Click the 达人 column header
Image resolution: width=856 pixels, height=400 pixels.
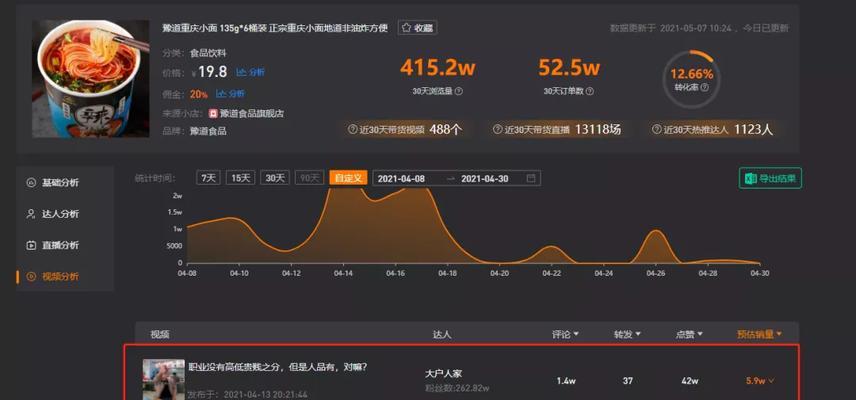coord(442,334)
